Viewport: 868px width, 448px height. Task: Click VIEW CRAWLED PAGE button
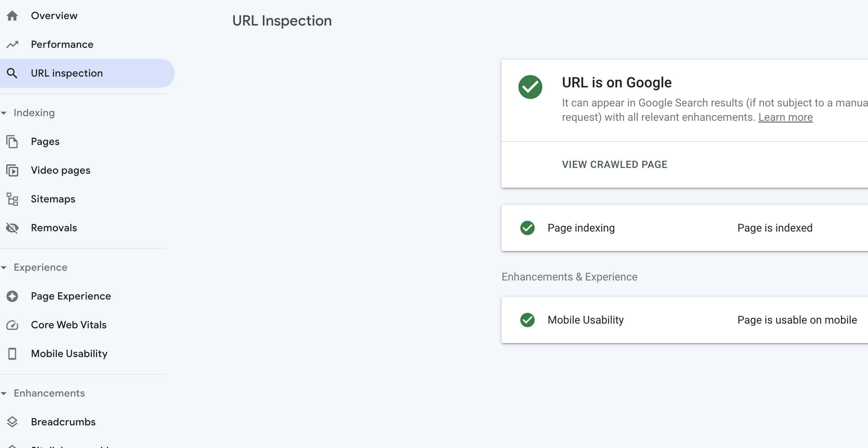[615, 165]
